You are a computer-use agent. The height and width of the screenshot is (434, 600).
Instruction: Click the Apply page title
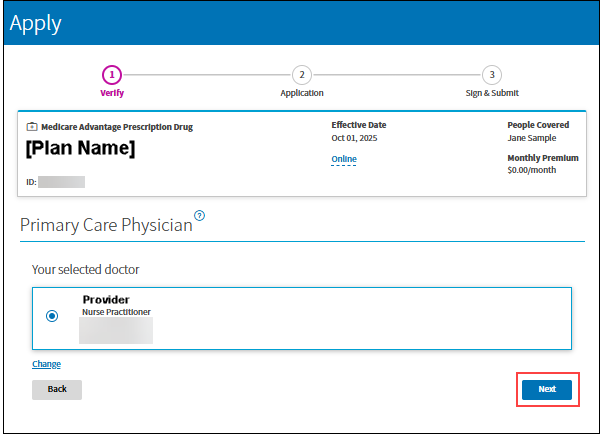36,23
